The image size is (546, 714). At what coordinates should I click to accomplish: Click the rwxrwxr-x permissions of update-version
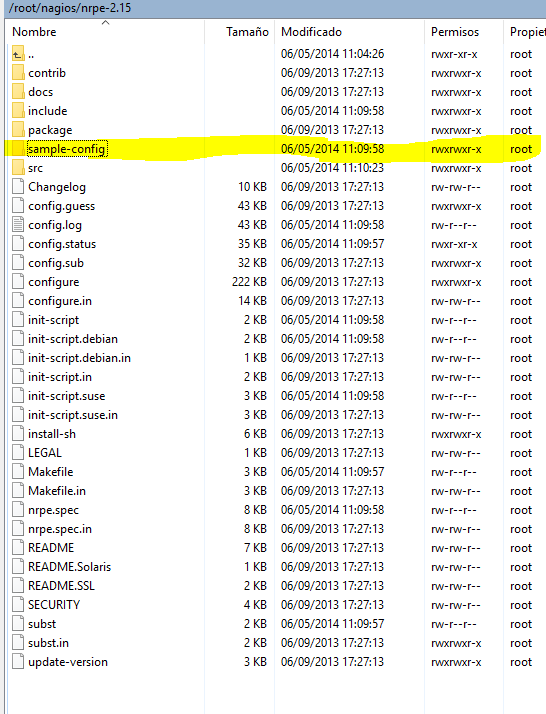point(456,662)
